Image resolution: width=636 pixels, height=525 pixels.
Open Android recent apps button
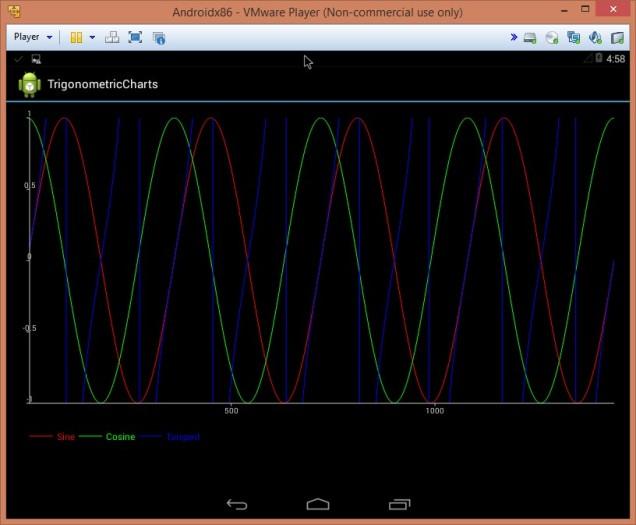click(399, 504)
